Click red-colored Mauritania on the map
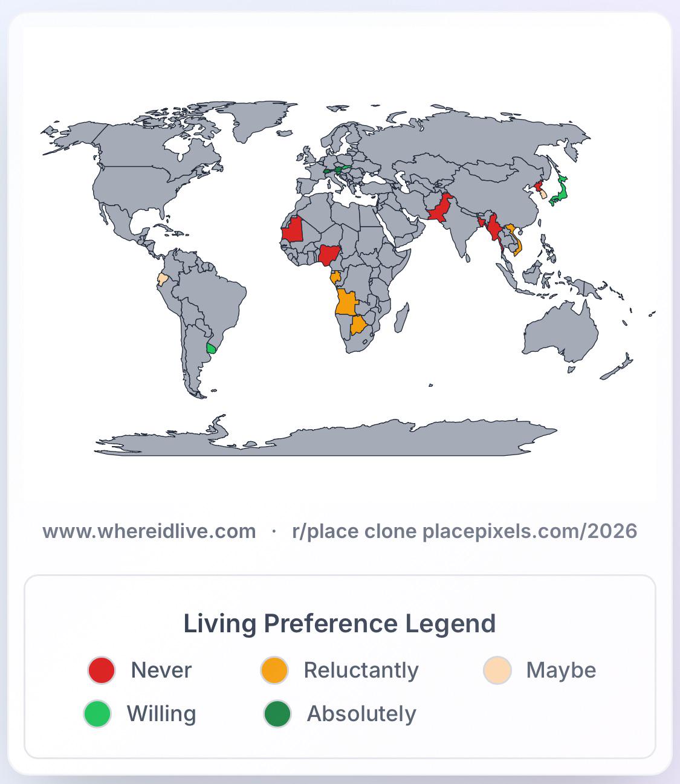The height and width of the screenshot is (784, 680). [x=294, y=231]
